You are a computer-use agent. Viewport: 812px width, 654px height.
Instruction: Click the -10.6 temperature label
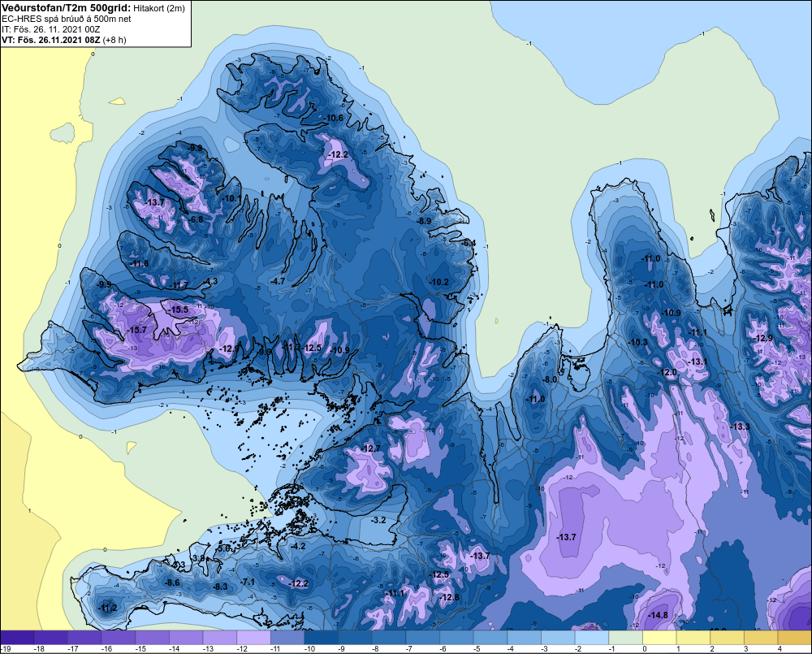tap(334, 118)
